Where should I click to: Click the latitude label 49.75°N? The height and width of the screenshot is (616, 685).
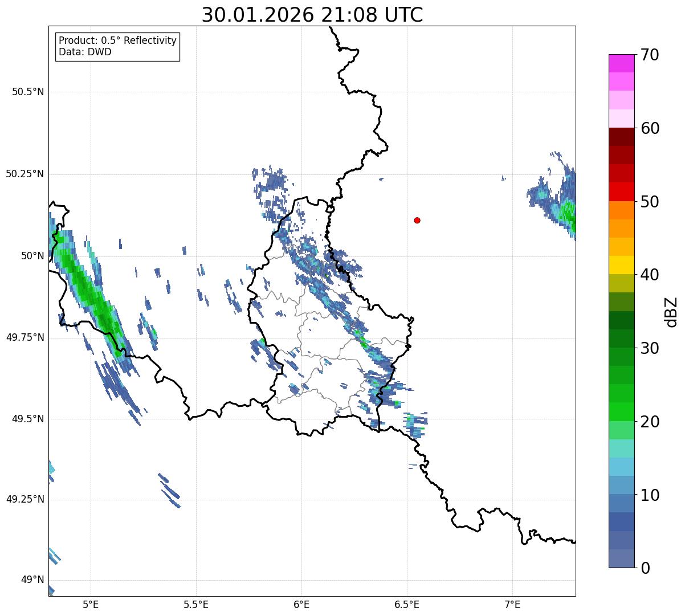25,337
